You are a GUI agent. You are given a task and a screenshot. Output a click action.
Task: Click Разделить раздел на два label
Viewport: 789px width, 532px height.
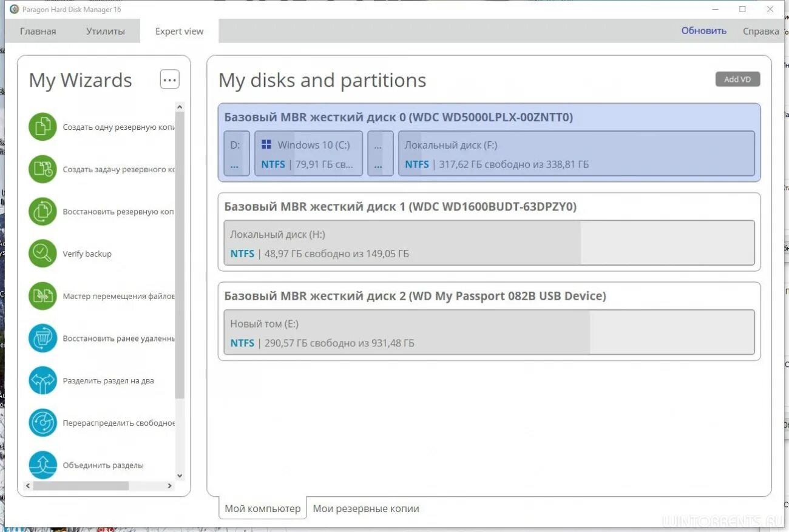(x=108, y=381)
